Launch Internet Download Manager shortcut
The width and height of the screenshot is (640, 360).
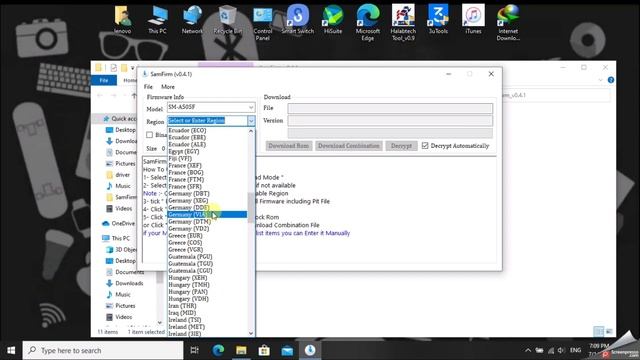(508, 23)
